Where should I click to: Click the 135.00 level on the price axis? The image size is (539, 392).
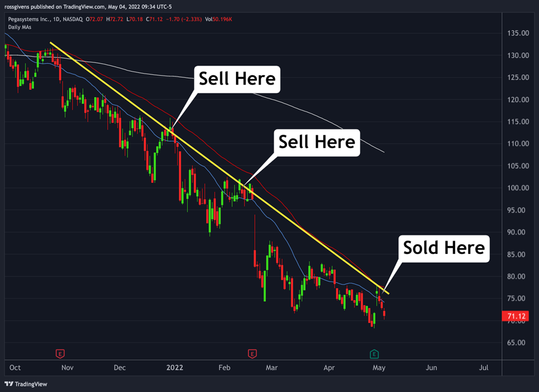518,33
